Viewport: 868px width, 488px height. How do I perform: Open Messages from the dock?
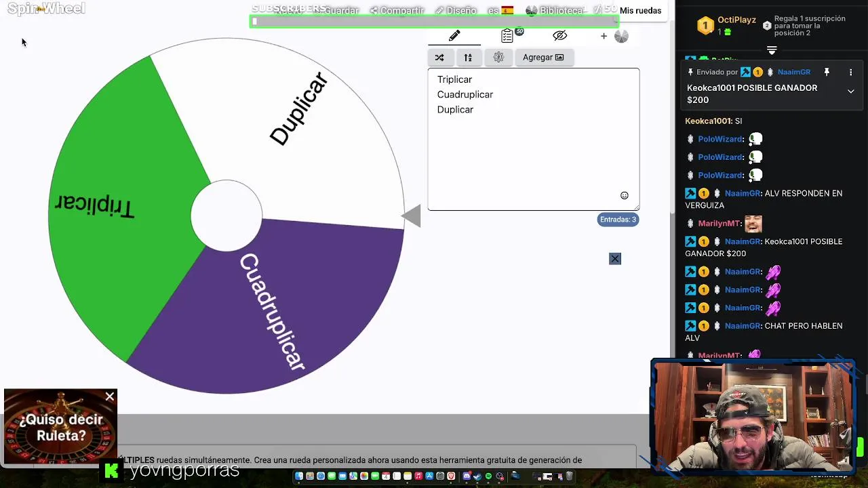click(x=332, y=476)
